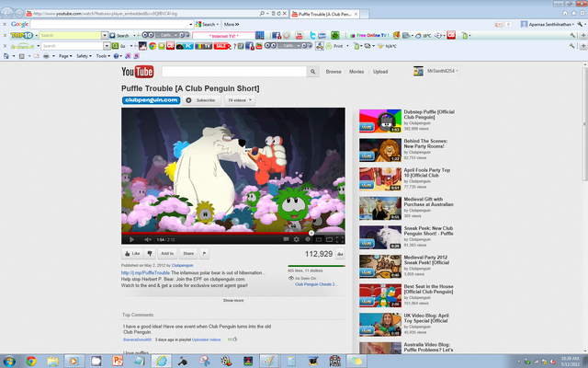
Task: Like the Puffle Trouble video
Action: tap(132, 254)
